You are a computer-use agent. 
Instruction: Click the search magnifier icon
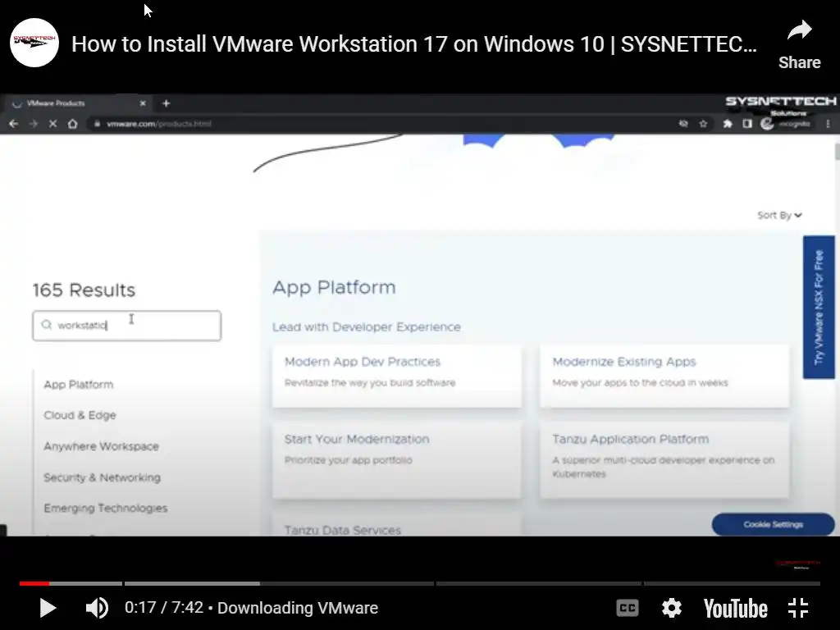[47, 325]
